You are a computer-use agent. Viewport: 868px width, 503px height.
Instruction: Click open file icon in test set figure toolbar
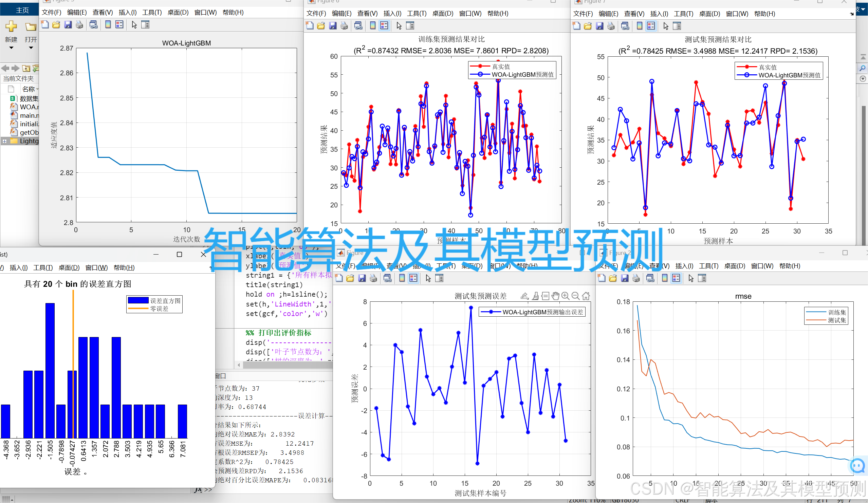pyautogui.click(x=588, y=26)
